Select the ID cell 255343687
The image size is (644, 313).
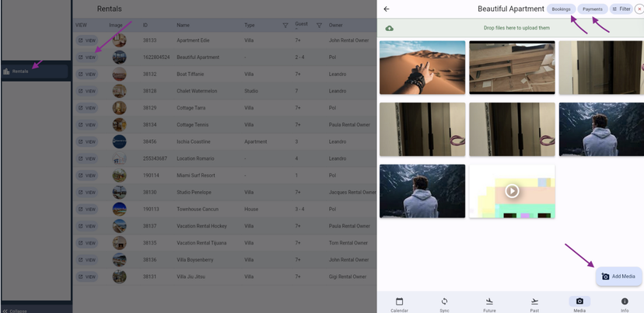point(155,158)
